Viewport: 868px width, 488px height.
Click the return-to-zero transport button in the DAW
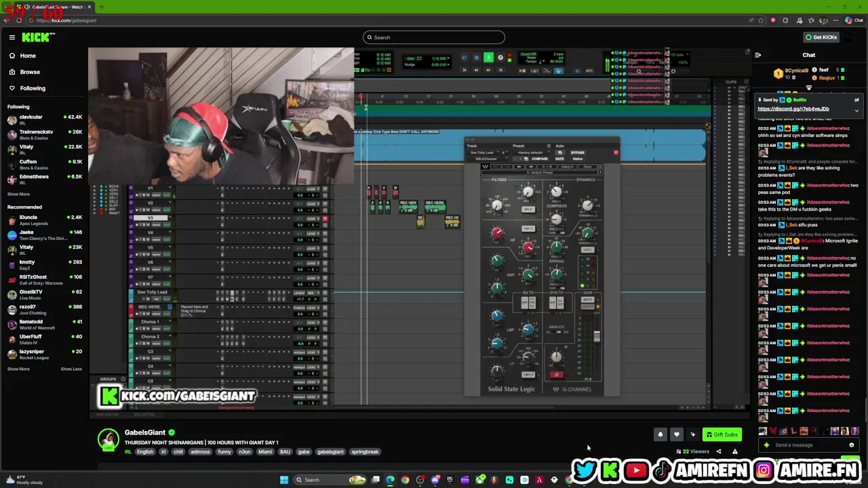464,70
